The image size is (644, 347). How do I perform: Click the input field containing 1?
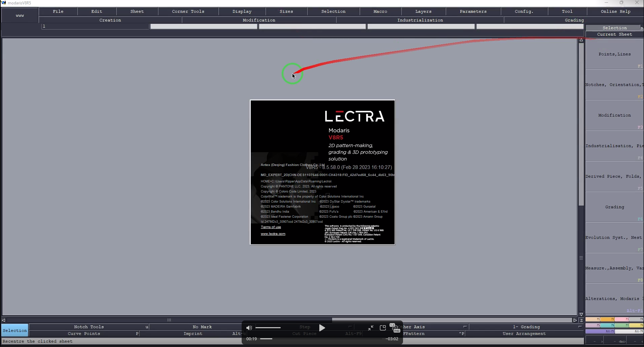(x=95, y=26)
